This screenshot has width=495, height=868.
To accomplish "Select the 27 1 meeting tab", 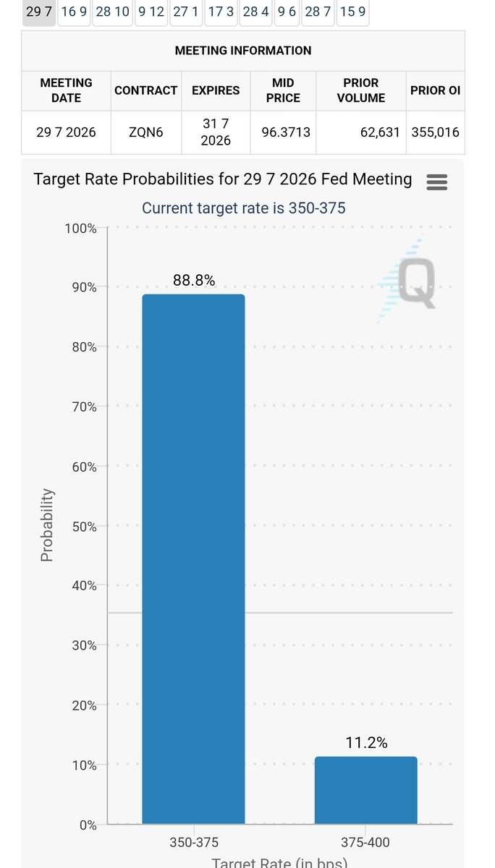I will (x=186, y=12).
